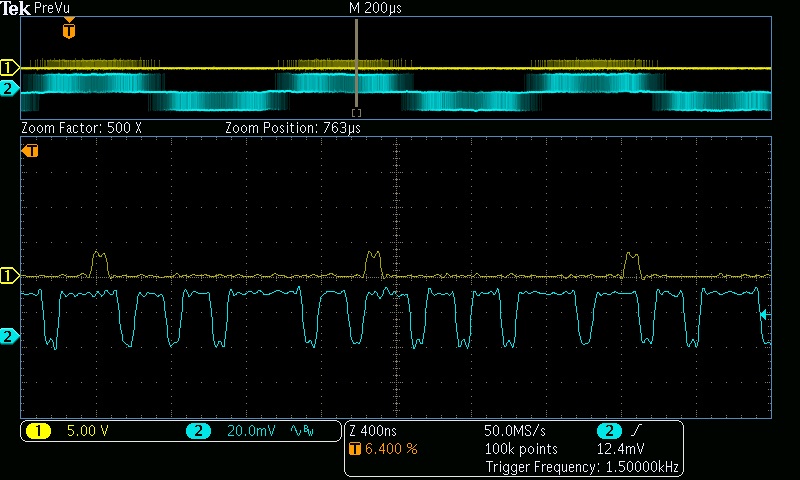
Task: Select channel 2 ground marker in zoomed view
Action: (9, 337)
